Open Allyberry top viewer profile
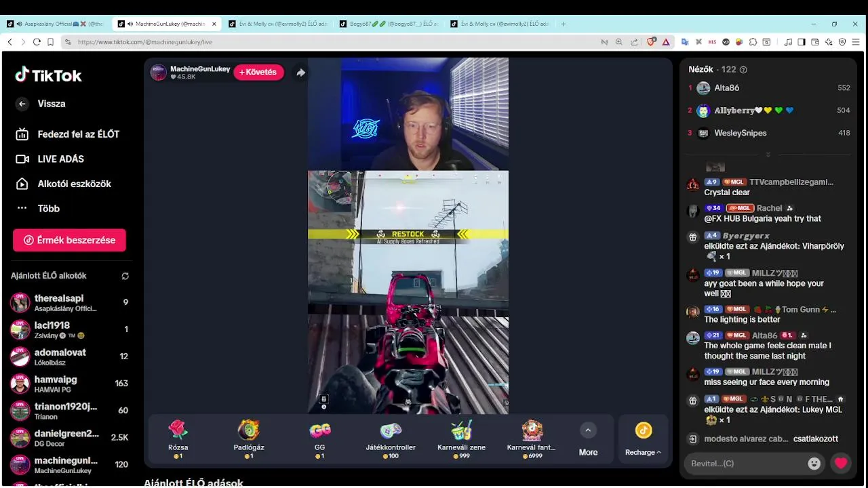 point(769,110)
